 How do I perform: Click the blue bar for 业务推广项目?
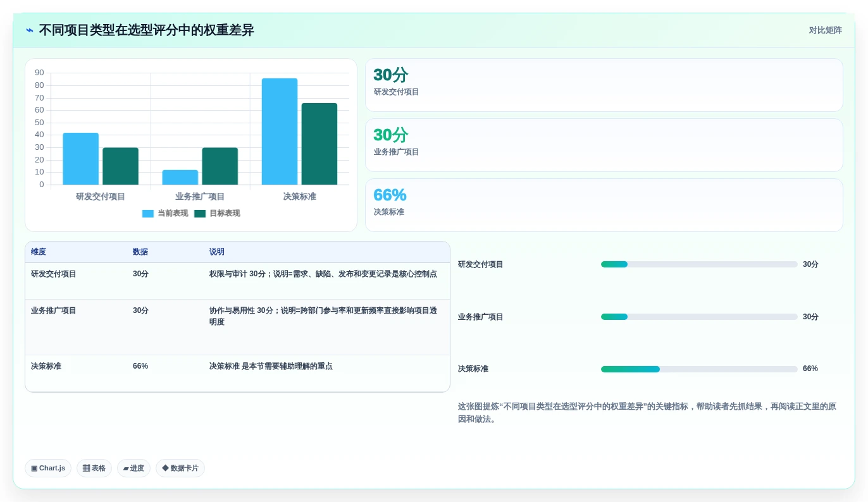click(x=180, y=177)
